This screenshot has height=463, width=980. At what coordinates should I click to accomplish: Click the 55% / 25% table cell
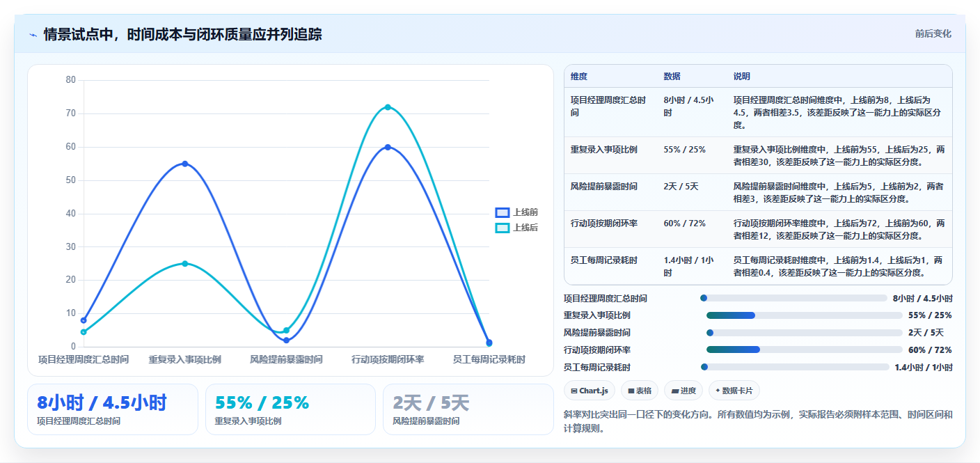(x=685, y=150)
